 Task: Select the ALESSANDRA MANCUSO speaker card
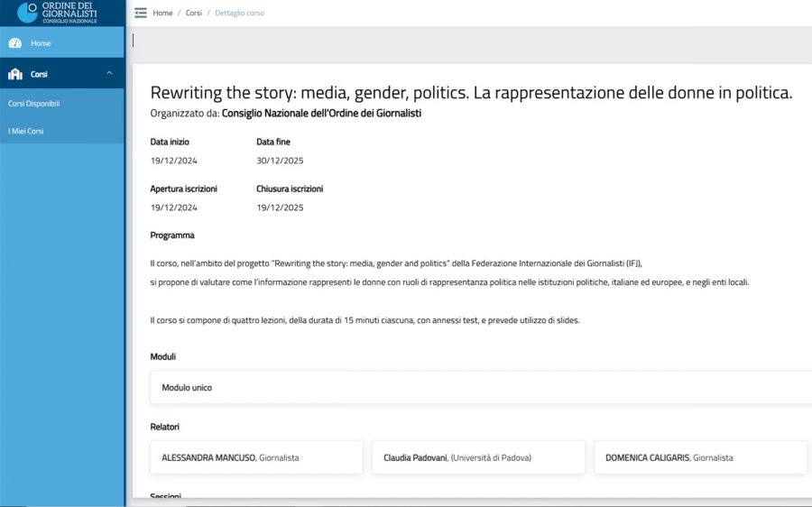tap(256, 457)
